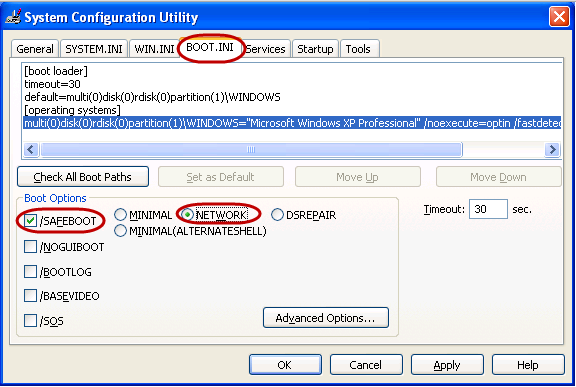Click the horizontal scrollbar thumb
This screenshot has width=576, height=387.
pyautogui.click(x=251, y=149)
